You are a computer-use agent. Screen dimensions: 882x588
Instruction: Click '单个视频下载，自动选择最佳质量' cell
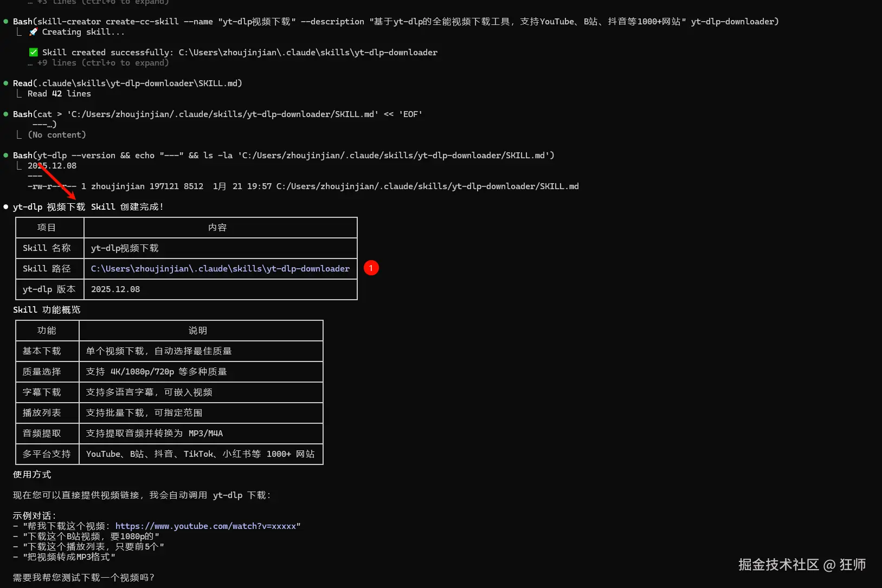pos(201,351)
